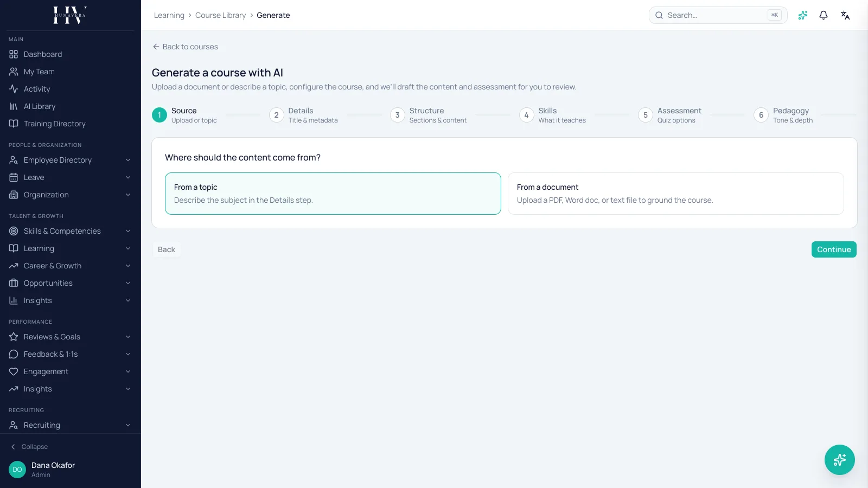
Task: Click the ⌘K shortcut badge
Action: [x=774, y=15]
